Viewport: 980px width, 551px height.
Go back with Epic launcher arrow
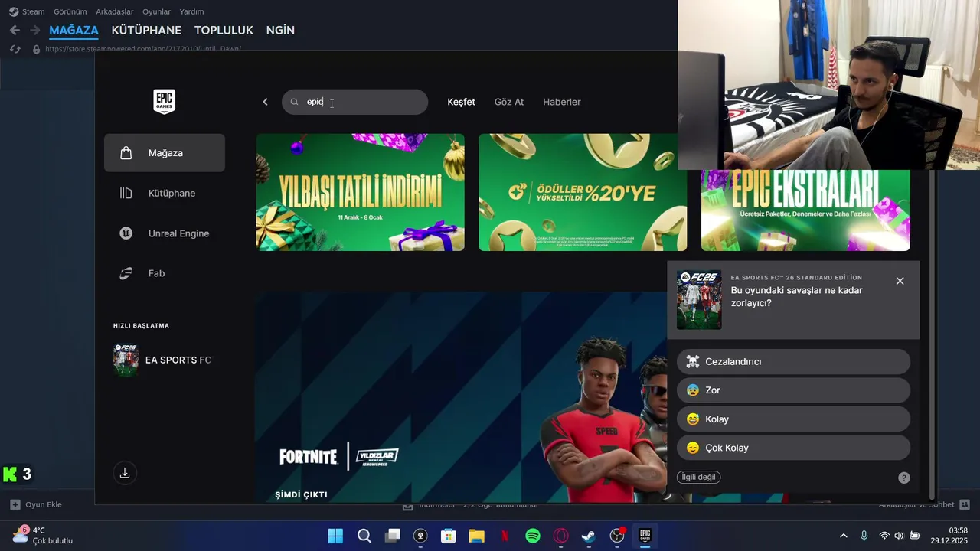[265, 102]
